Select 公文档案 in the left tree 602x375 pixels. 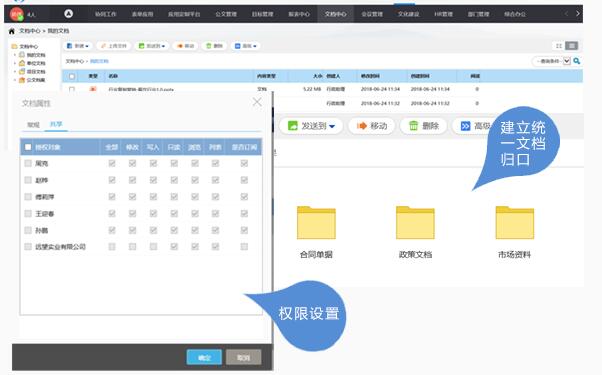coord(36,80)
